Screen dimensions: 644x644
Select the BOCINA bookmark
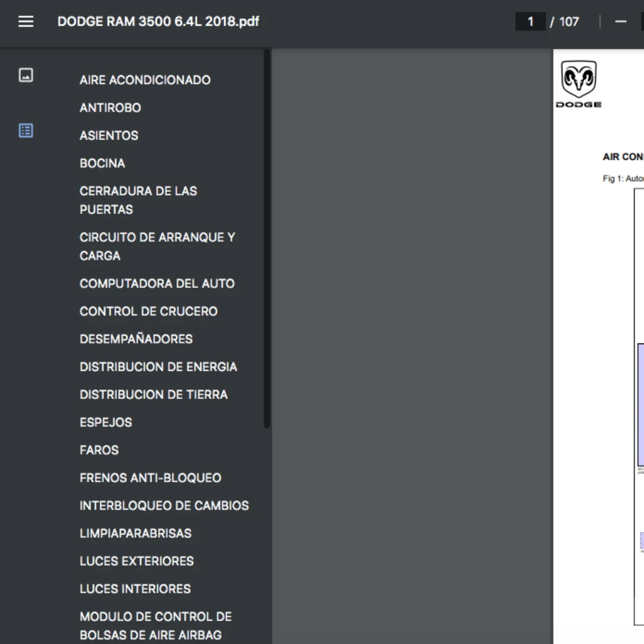(103, 163)
